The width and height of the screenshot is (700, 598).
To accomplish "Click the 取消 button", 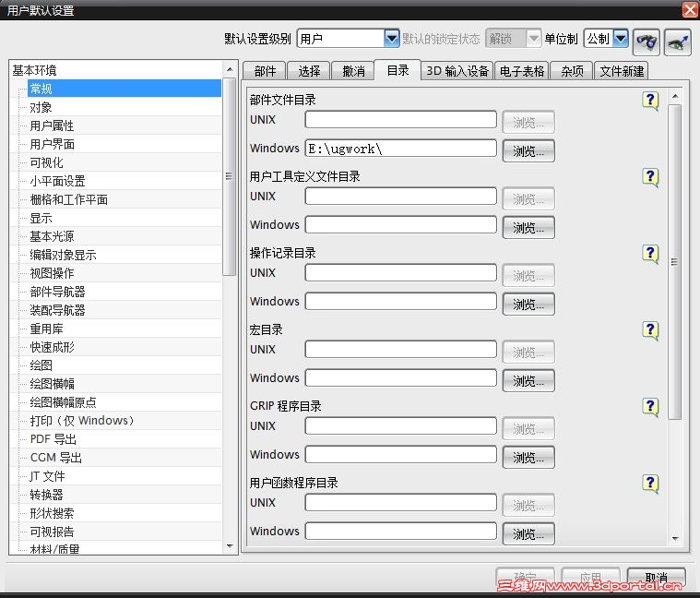I will coord(657,578).
